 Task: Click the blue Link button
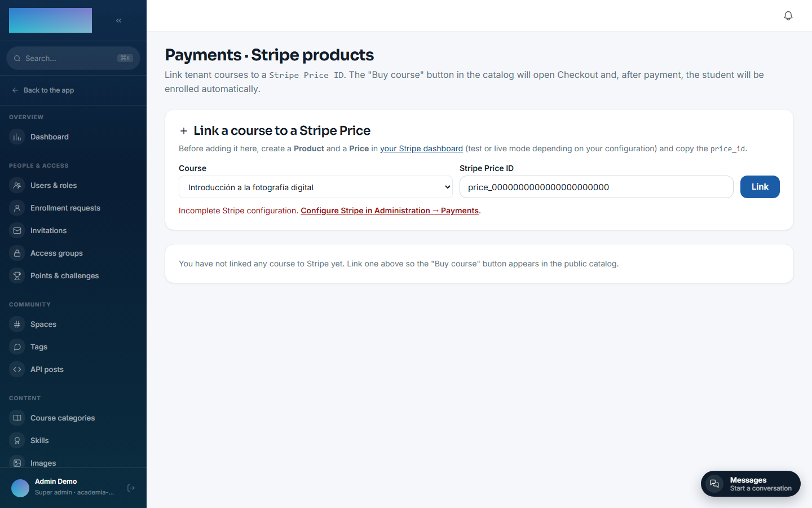pos(760,187)
